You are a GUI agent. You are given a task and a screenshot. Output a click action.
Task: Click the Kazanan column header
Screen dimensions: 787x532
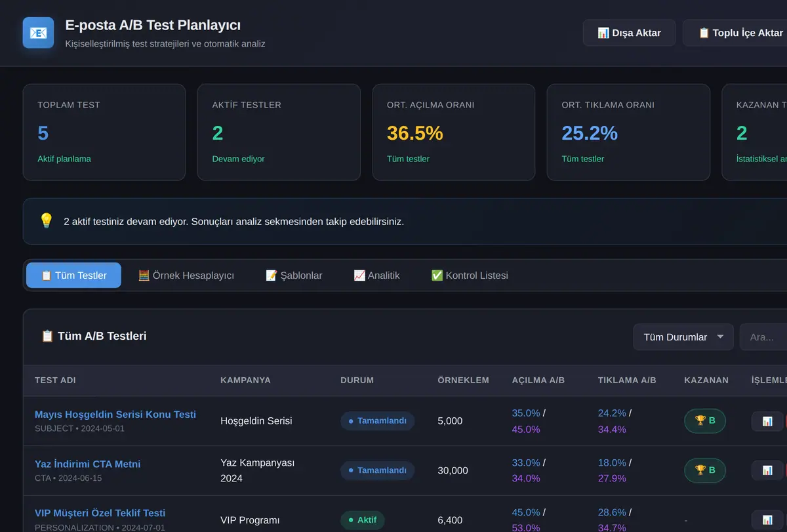click(706, 380)
